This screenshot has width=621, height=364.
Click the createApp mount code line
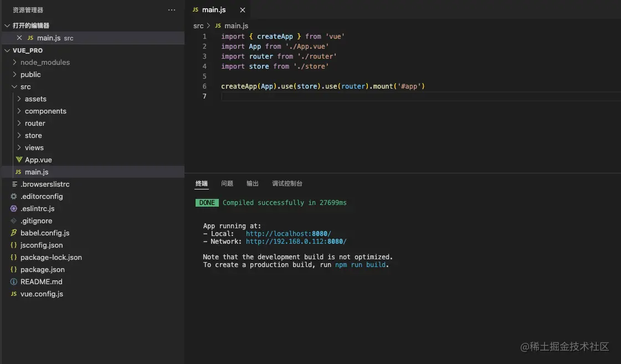323,86
